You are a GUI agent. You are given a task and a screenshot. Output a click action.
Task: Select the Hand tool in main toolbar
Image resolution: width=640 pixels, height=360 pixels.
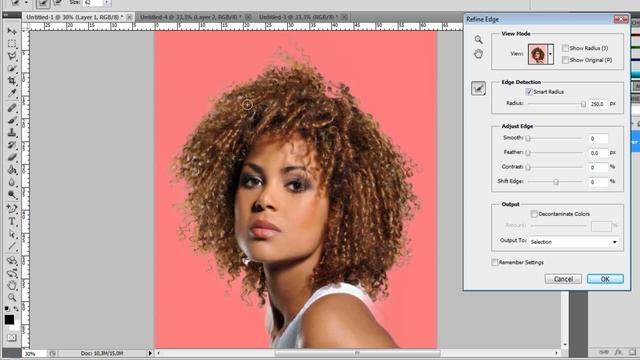[12, 285]
